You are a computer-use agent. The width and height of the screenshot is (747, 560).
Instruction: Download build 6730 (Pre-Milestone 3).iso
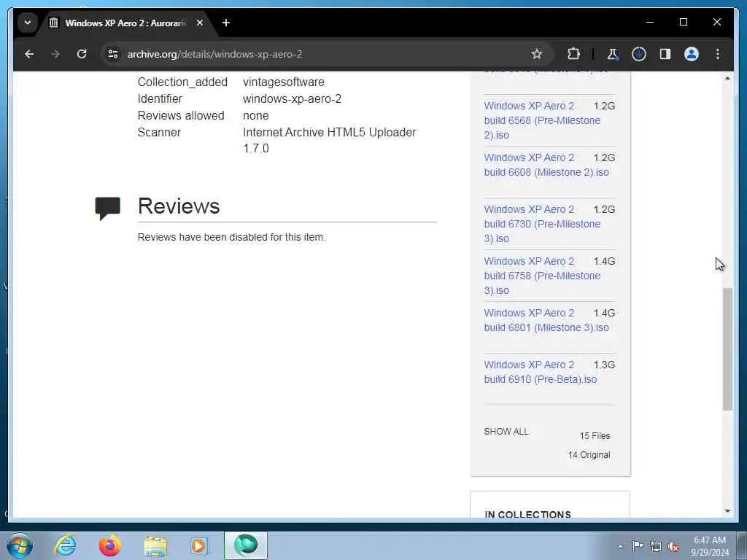[542, 224]
